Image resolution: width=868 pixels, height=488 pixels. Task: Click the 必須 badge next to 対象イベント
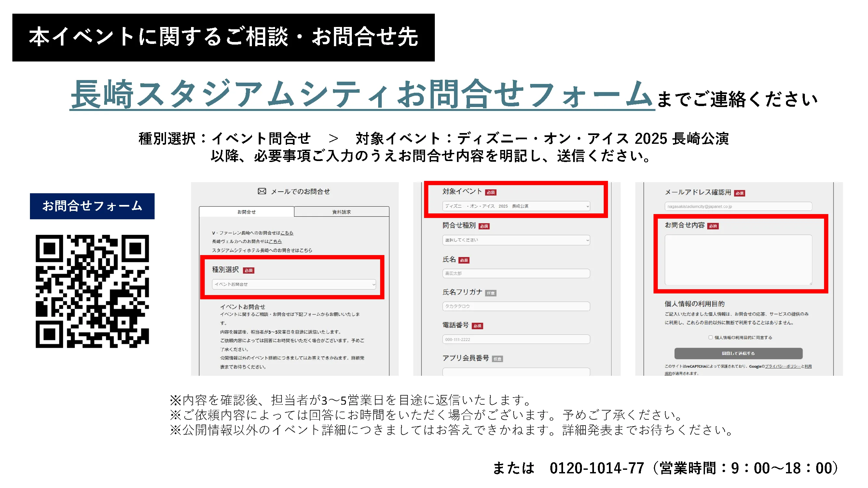click(490, 192)
